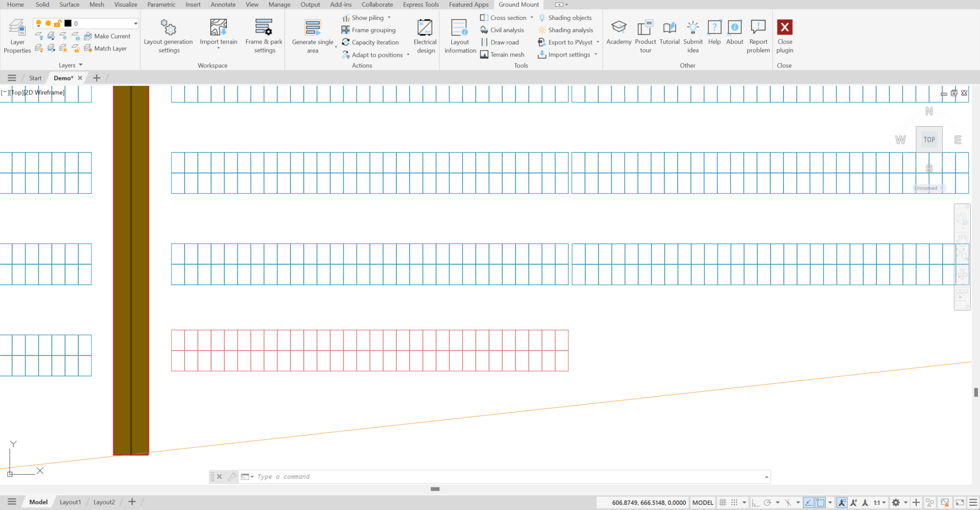
Task: Toggle object snap tracking in status bar
Action: (x=808, y=502)
